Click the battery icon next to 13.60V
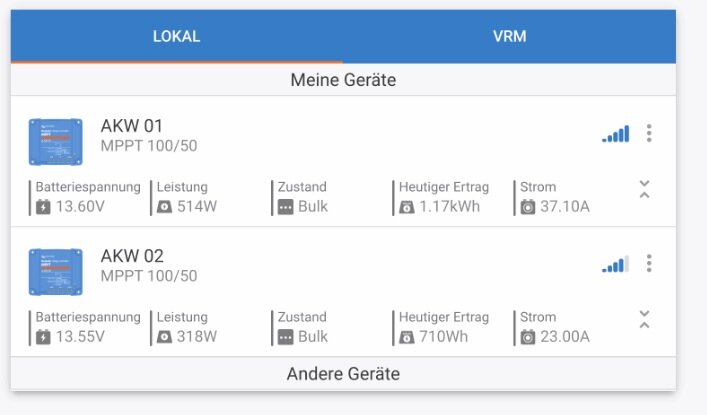 [x=43, y=207]
